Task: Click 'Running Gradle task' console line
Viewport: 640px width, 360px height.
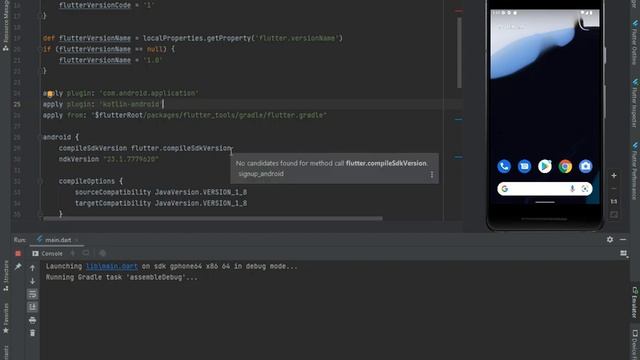Action: pyautogui.click(x=122, y=278)
